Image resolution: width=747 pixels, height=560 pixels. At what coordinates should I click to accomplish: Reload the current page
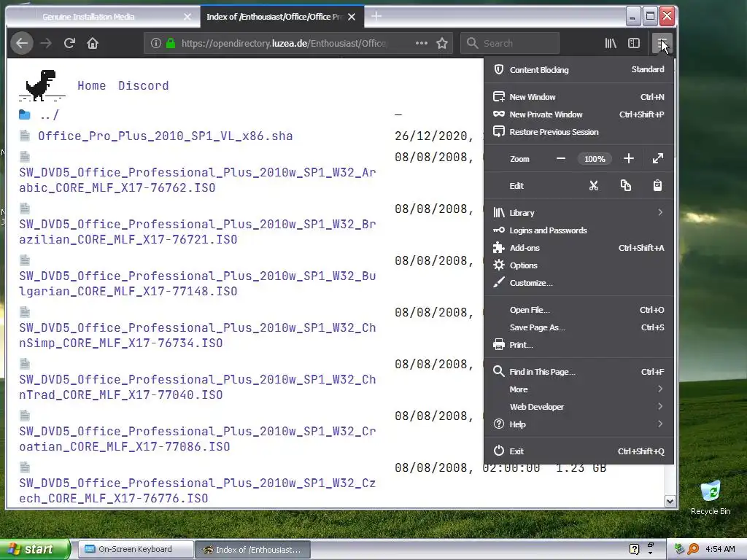tap(69, 43)
